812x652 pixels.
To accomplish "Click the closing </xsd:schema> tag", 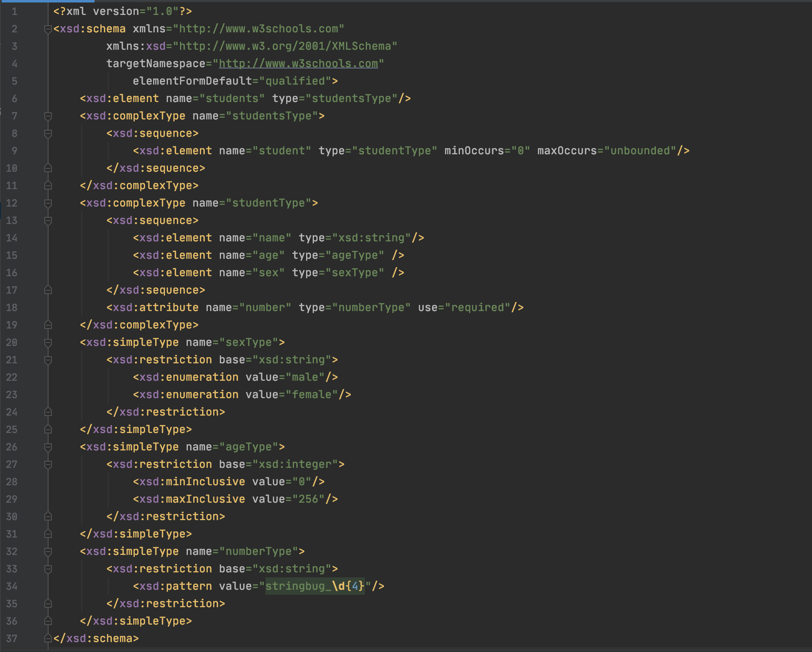I will [x=96, y=639].
